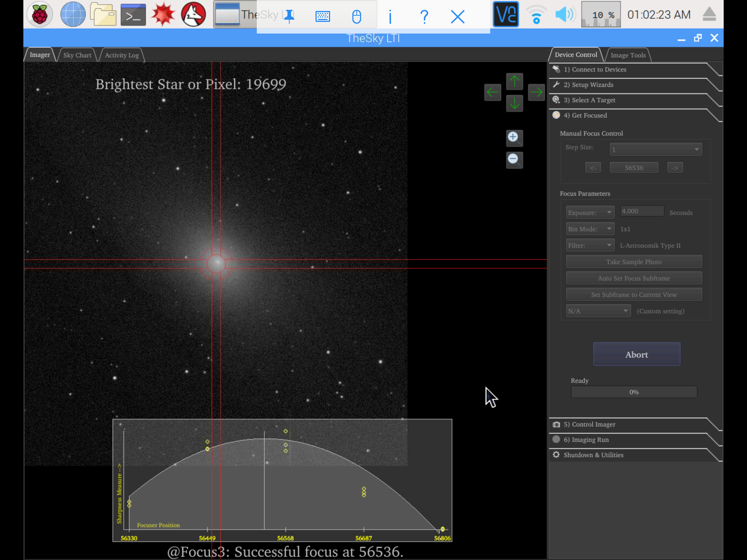The height and width of the screenshot is (560, 747).
Task: Launch the terminal from the taskbar
Action: click(x=133, y=15)
